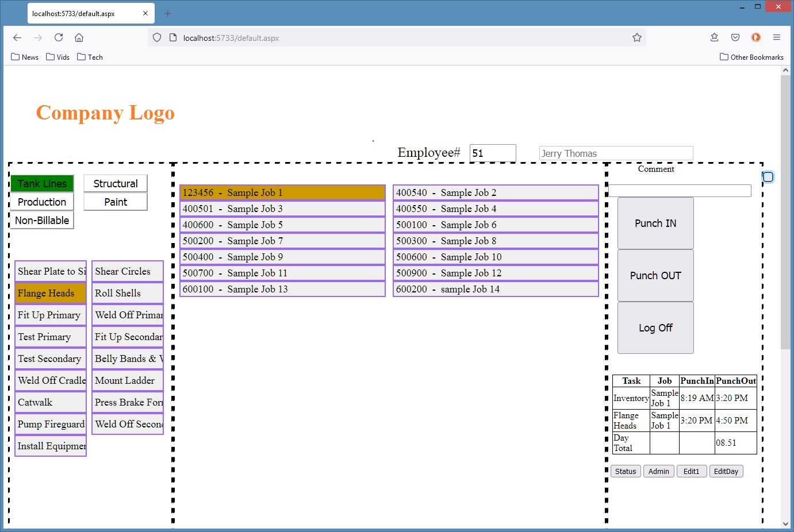Image resolution: width=794 pixels, height=532 pixels.
Task: Switch to the Structural category
Action: click(116, 183)
